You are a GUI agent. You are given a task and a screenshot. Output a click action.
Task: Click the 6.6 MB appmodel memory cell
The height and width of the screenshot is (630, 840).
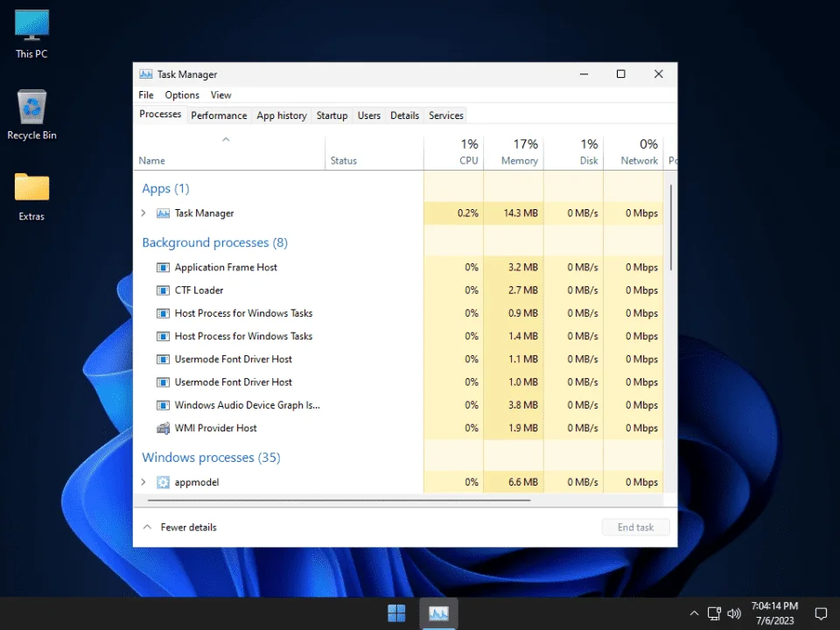click(514, 482)
